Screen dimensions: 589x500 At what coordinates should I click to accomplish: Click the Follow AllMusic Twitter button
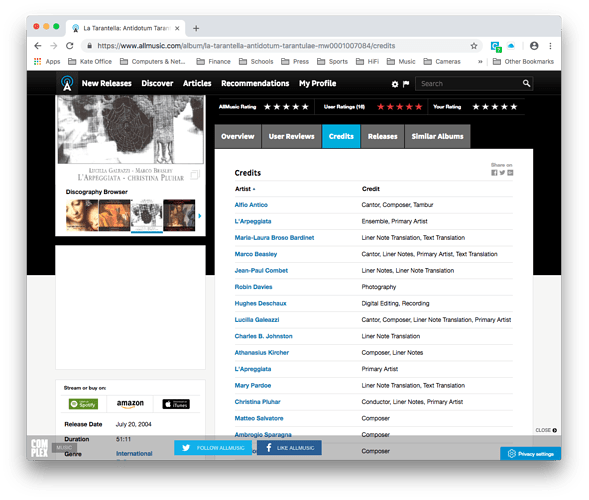(213, 448)
